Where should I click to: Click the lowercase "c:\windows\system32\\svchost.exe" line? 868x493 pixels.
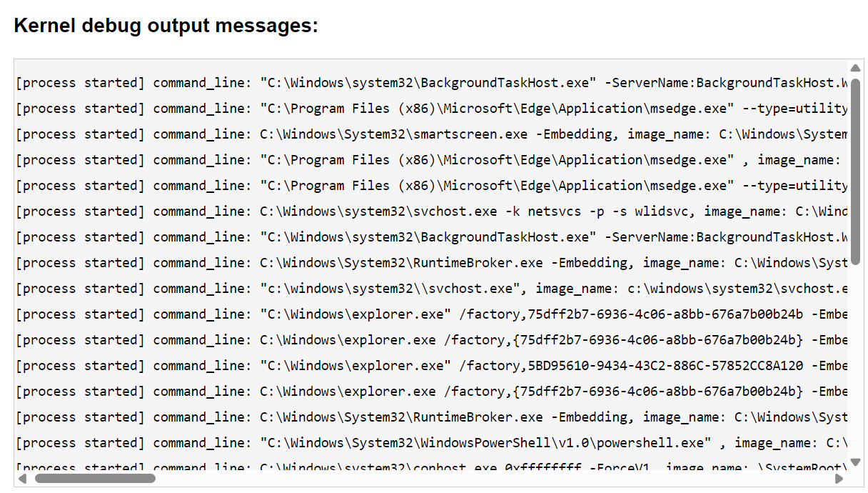pyautogui.click(x=428, y=289)
